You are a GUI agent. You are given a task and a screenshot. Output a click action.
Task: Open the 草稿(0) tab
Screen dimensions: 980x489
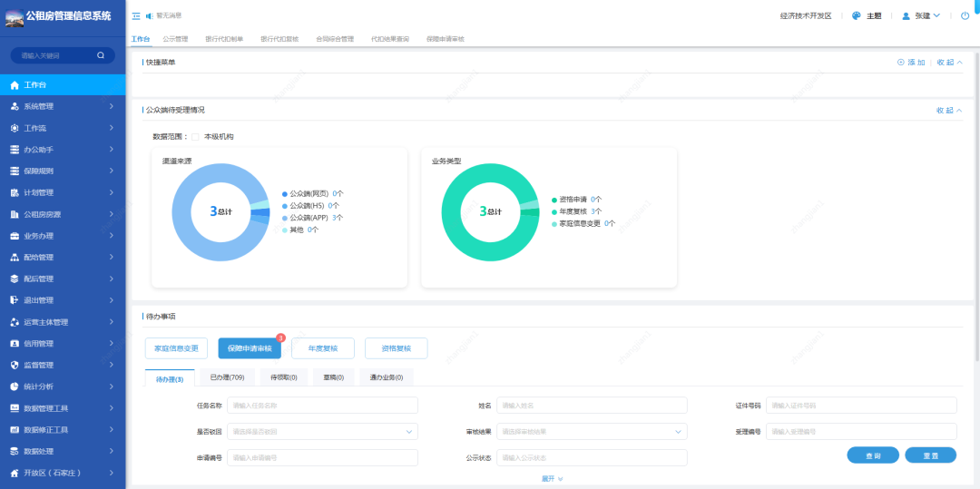tap(333, 377)
